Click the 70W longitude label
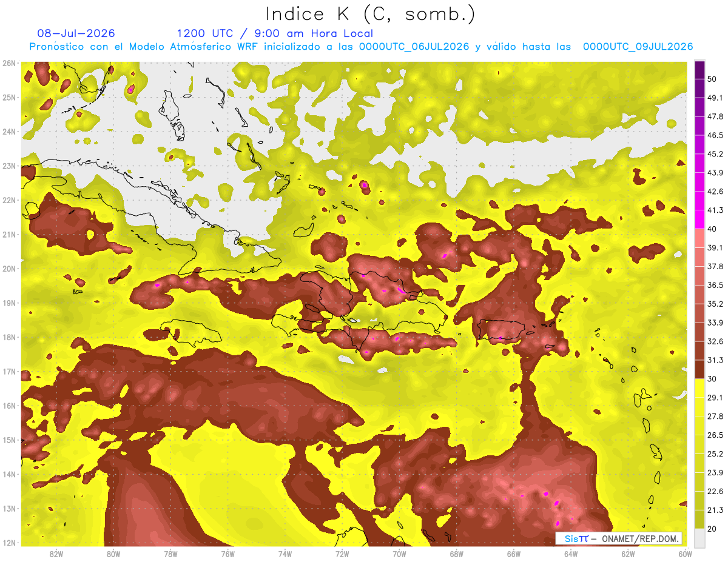The width and height of the screenshot is (728, 562). pyautogui.click(x=399, y=554)
